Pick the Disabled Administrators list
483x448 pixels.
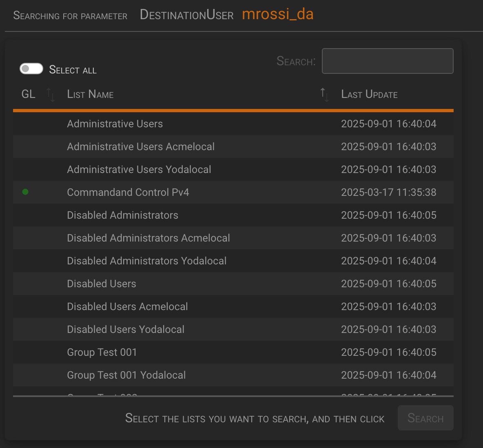[x=122, y=215]
